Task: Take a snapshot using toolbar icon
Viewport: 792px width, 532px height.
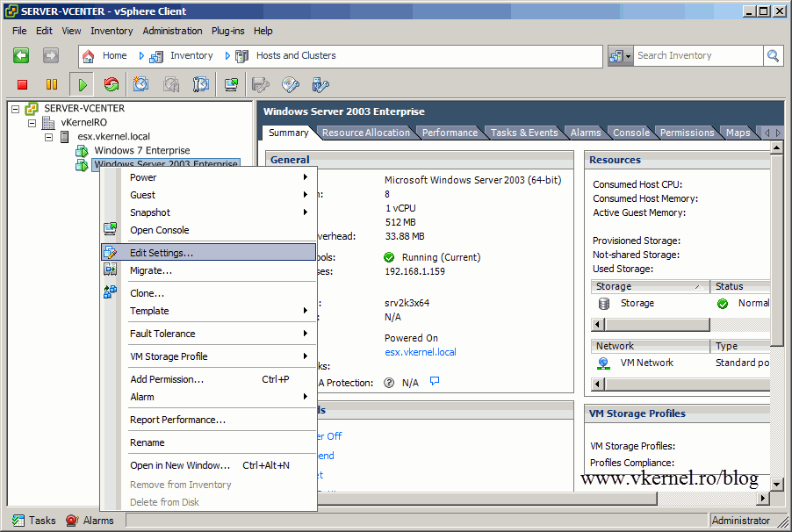Action: 140,84
